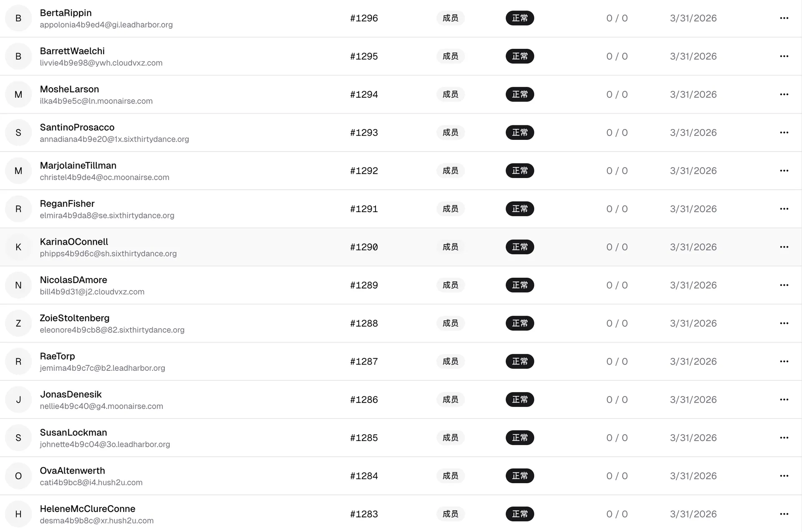Click the 成员 role badge for RaeTorp

(450, 362)
